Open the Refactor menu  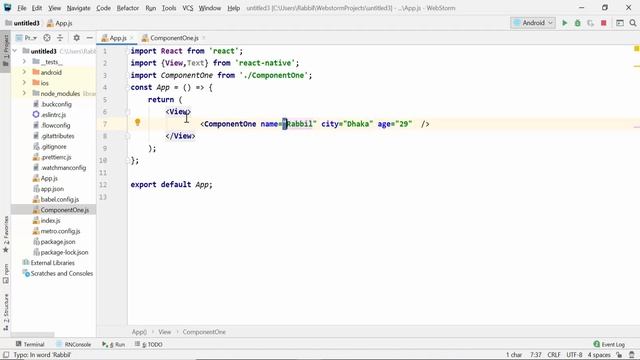click(x=128, y=8)
